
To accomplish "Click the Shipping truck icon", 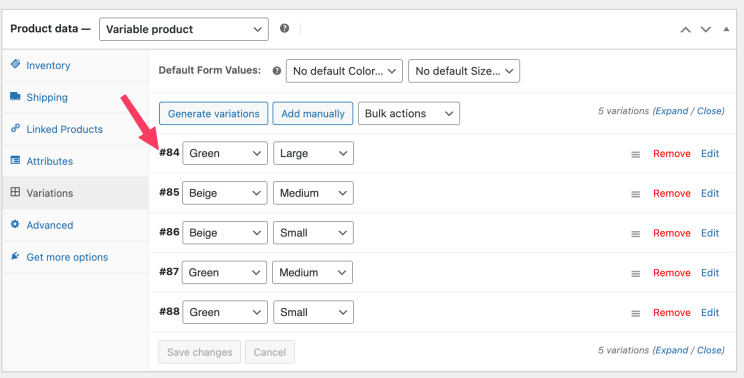I will click(x=15, y=96).
